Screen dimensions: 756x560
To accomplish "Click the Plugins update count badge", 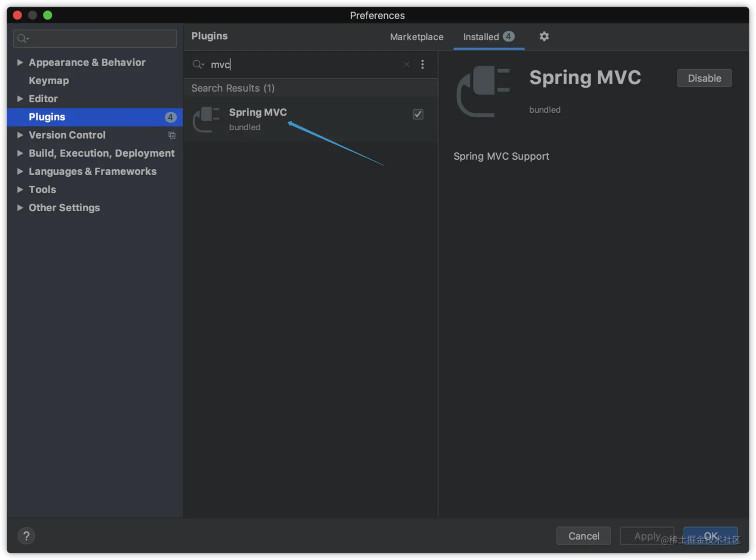I will coord(170,117).
